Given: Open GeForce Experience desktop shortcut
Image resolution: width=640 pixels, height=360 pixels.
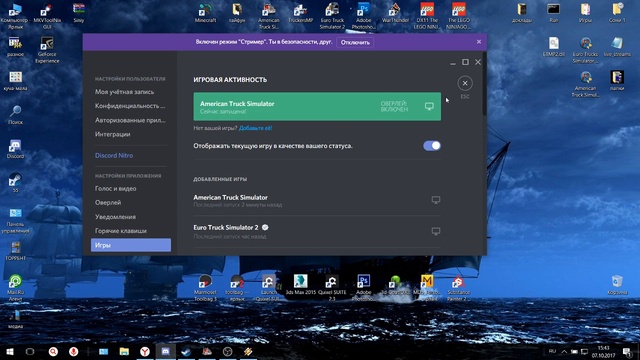Looking at the screenshot, I should (x=47, y=50).
